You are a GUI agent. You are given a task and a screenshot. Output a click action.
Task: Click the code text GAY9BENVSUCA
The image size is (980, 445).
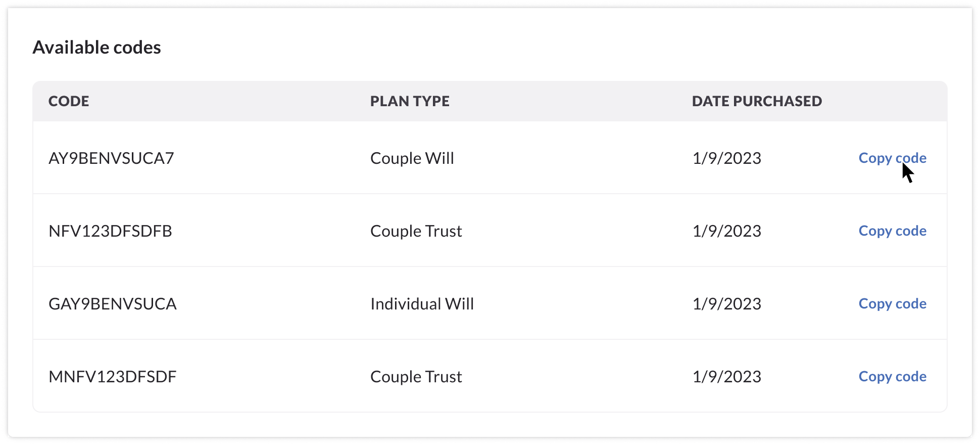point(113,303)
